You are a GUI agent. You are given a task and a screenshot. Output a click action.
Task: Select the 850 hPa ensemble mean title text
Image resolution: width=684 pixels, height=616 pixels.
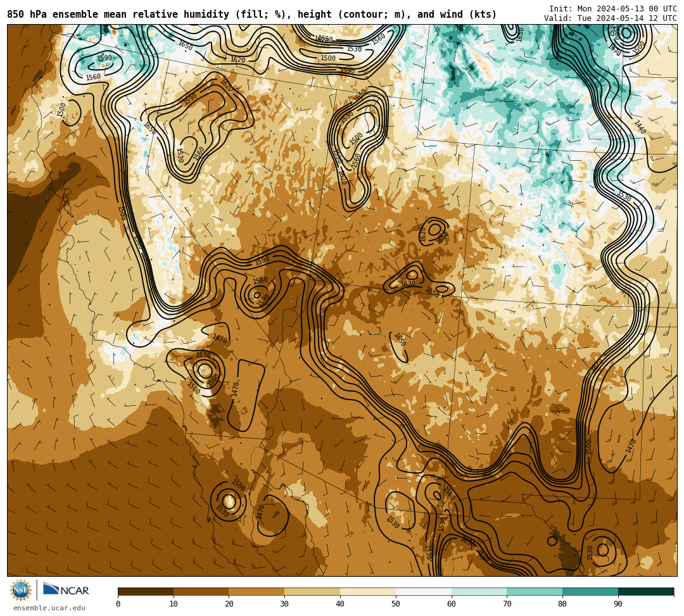tap(251, 15)
